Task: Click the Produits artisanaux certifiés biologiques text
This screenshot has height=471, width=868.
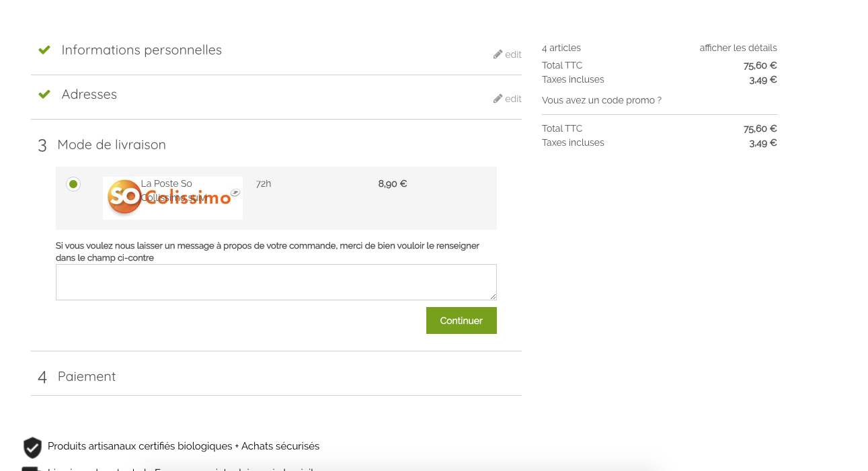Action: point(183,446)
